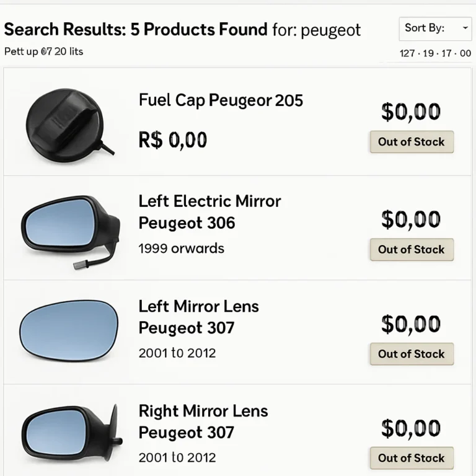This screenshot has width=476, height=476.
Task: Click Out of Stock for Fuel Cap
Action: (x=412, y=142)
